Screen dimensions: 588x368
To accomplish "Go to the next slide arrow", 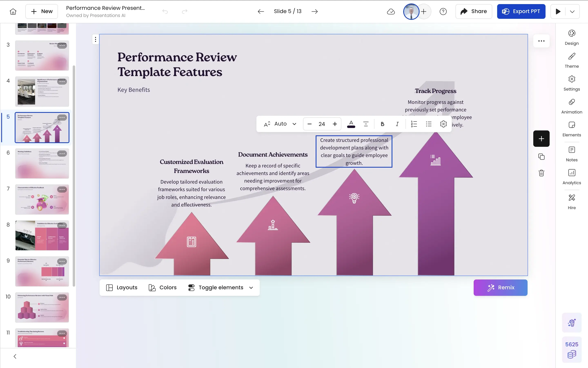I will 315,11.
